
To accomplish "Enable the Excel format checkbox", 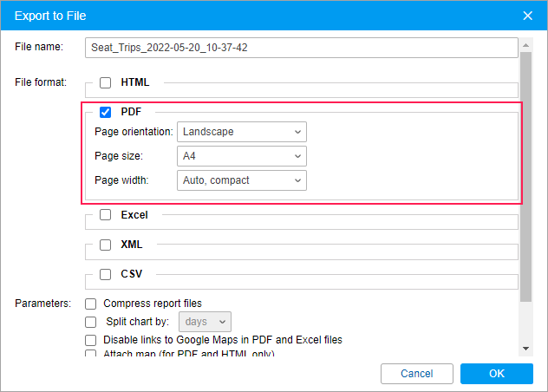I will pos(105,215).
